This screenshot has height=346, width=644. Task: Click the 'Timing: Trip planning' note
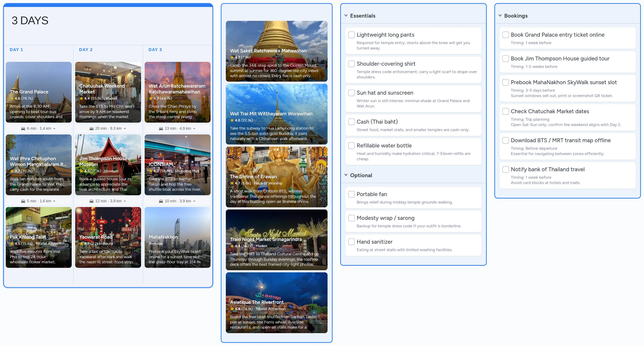530,119
